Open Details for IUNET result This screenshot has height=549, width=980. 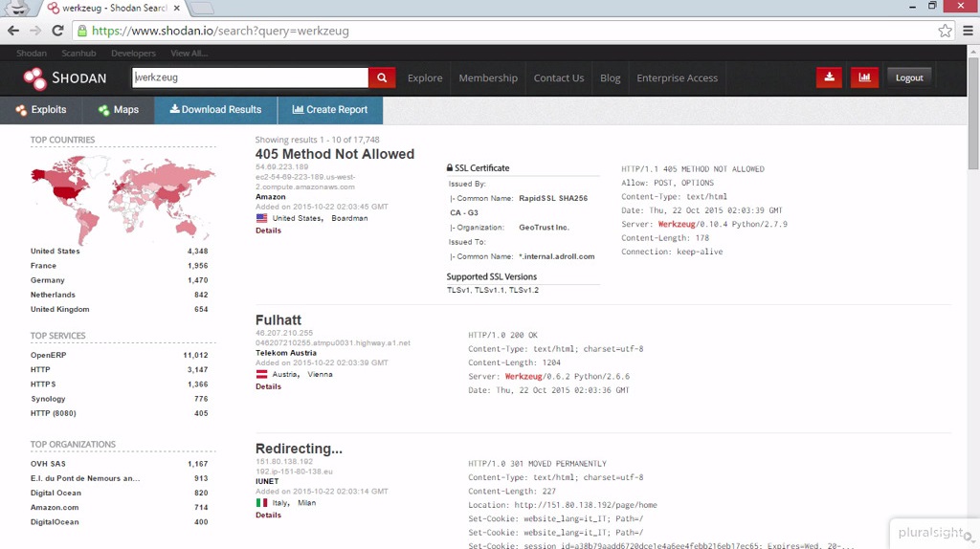click(x=268, y=516)
